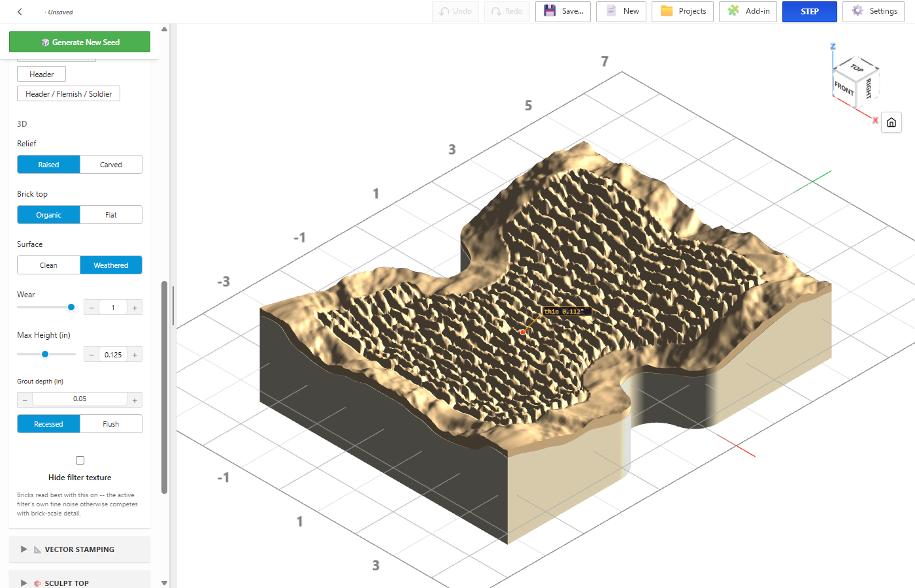Select Header / Flemish / Soldier pattern
This screenshot has height=588, width=915.
click(x=69, y=94)
